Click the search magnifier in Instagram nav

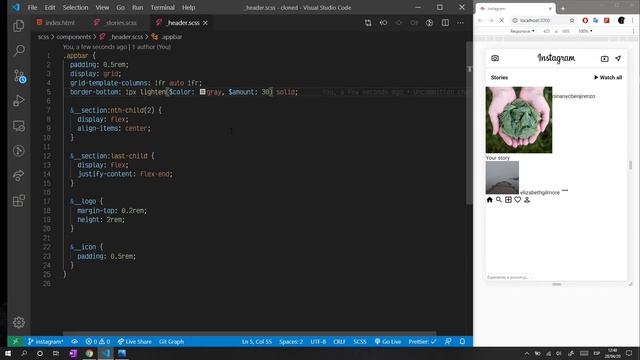[499, 200]
